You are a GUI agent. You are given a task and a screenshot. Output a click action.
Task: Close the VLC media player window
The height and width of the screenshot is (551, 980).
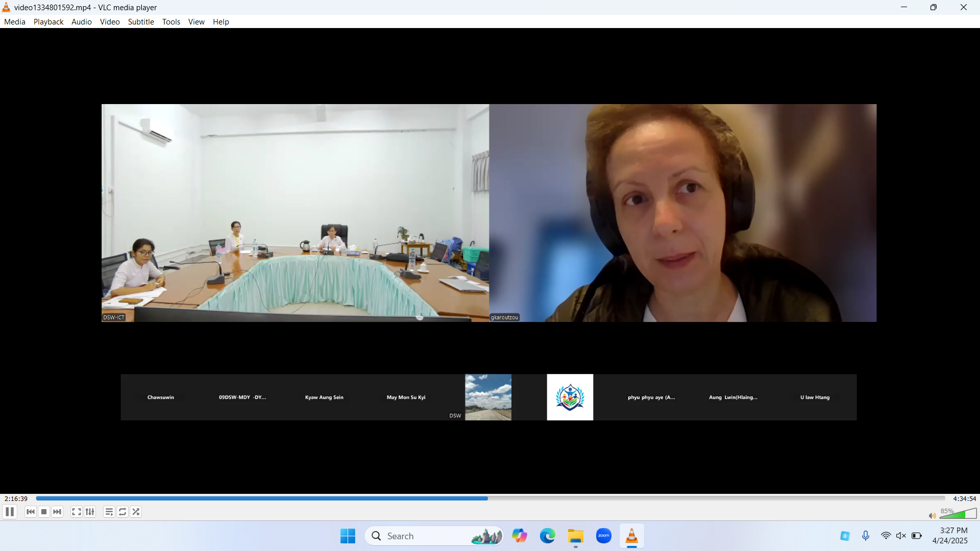coord(964,7)
